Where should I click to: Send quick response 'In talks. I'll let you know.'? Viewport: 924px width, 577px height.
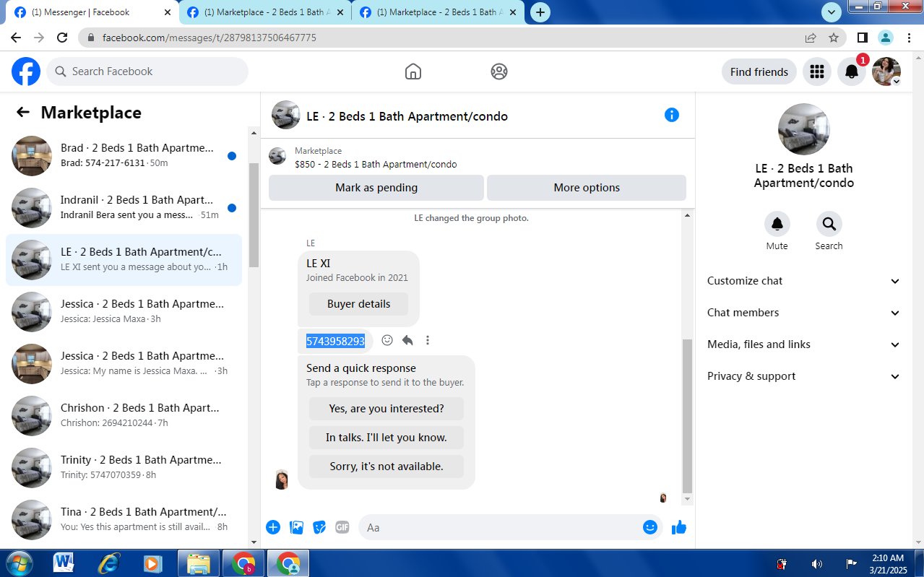(387, 438)
